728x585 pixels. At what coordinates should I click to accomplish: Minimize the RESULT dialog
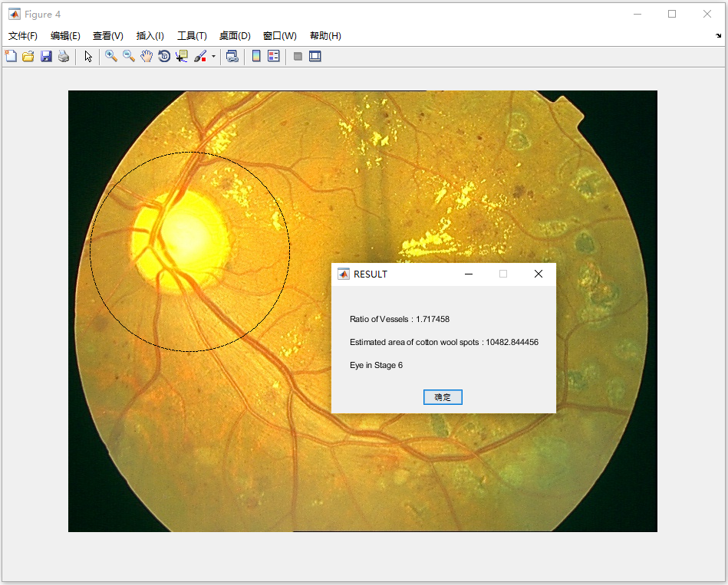[x=469, y=274]
